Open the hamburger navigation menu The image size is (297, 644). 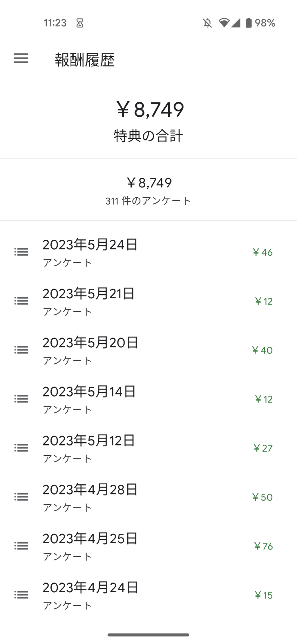click(21, 59)
